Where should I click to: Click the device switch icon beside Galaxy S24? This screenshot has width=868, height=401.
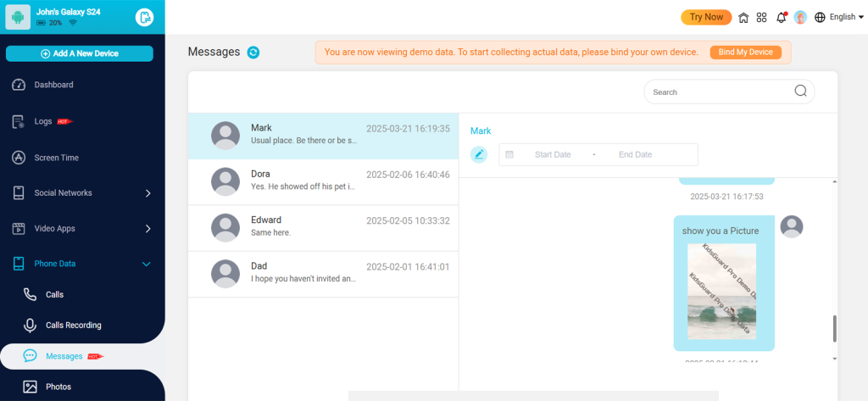coord(146,17)
